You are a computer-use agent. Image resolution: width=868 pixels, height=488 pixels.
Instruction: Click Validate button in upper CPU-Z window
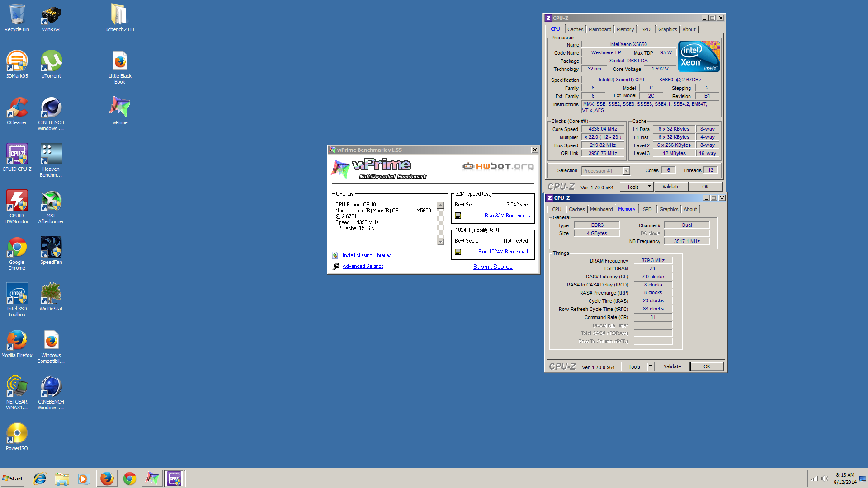click(671, 187)
